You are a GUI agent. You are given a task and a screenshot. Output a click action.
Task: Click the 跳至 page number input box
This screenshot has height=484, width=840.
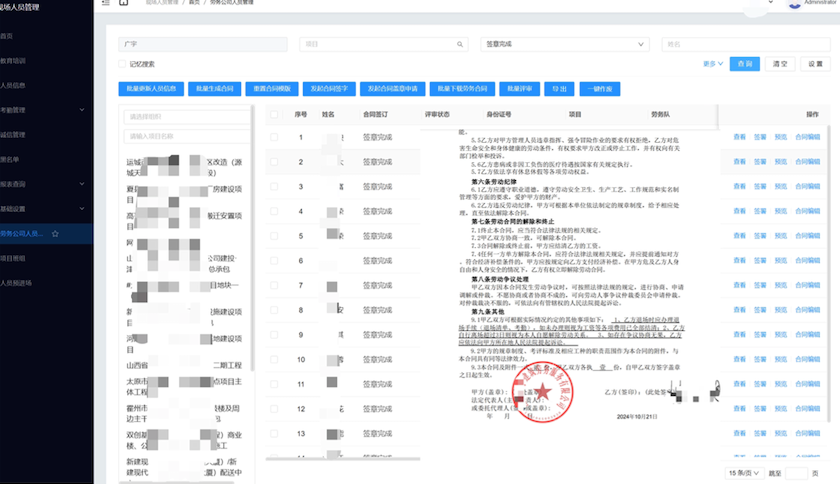click(x=796, y=472)
